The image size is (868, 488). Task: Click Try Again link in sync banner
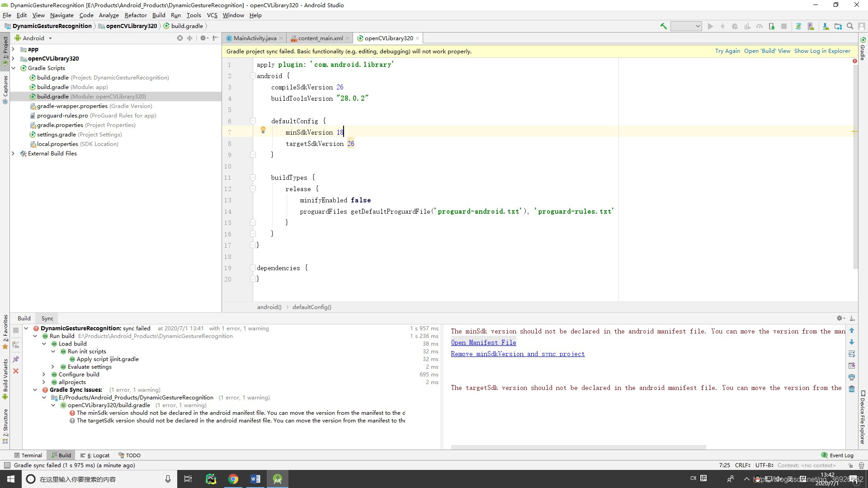(x=727, y=51)
